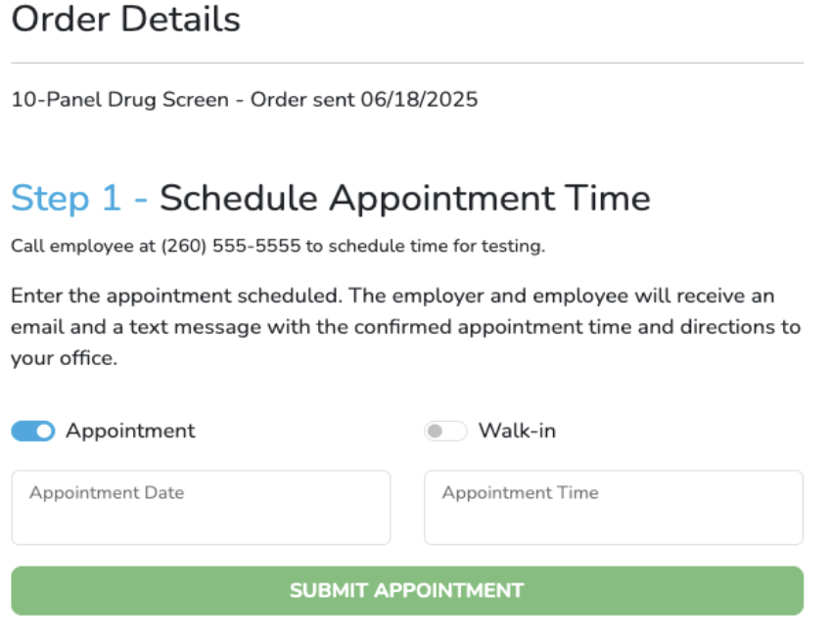This screenshot has width=831, height=644.
Task: Click the Walk-in toggle's text label
Action: pos(517,431)
